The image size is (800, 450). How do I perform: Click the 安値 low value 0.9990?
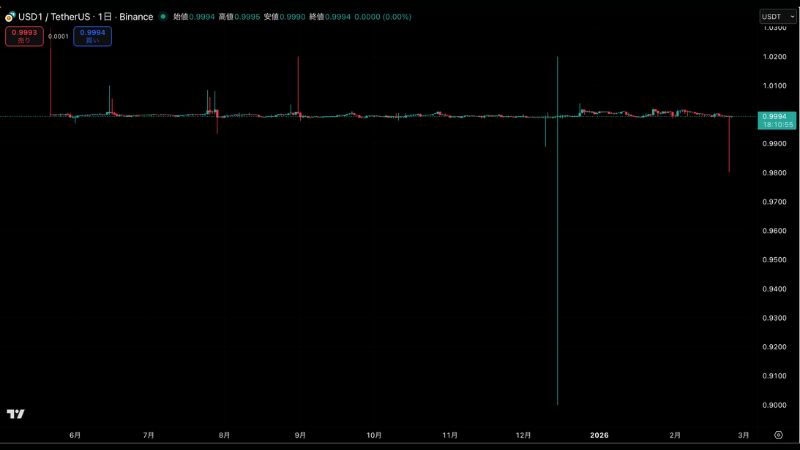pyautogui.click(x=292, y=17)
